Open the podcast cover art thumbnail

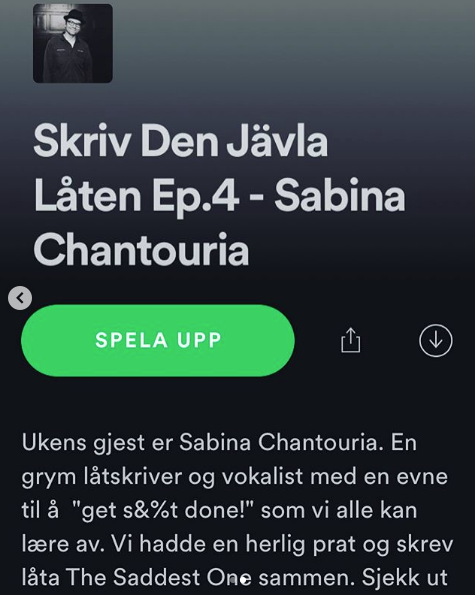(x=73, y=43)
